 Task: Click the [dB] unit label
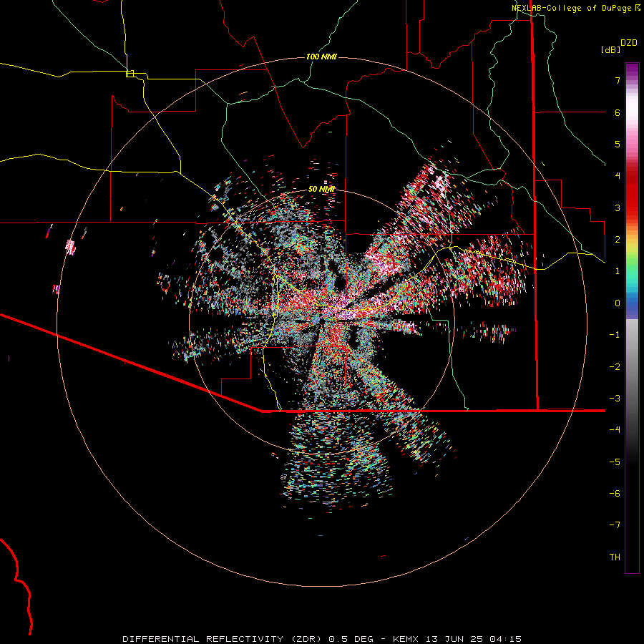610,49
